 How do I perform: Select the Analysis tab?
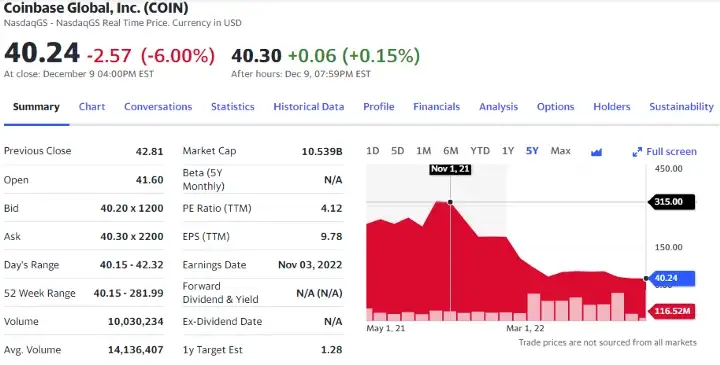click(499, 107)
